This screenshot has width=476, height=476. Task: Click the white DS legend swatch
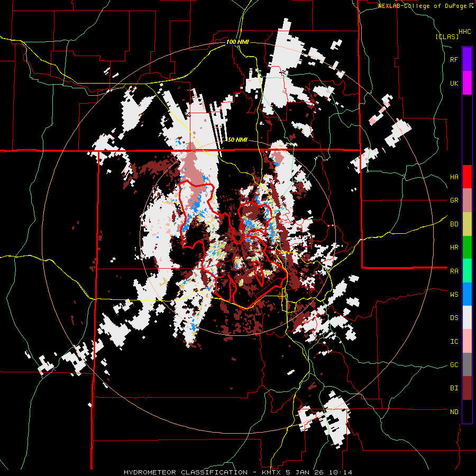(x=467, y=318)
